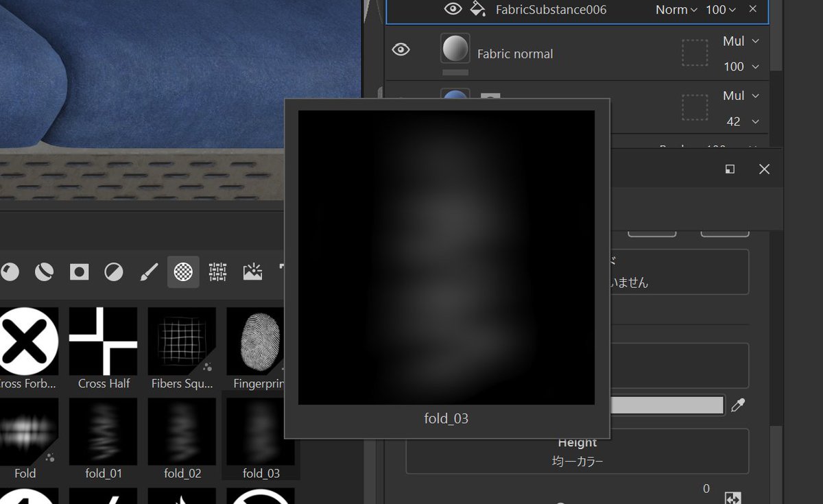Viewport: 823px width, 504px height.
Task: Select the Environment maps filter icon
Action: pos(252,272)
